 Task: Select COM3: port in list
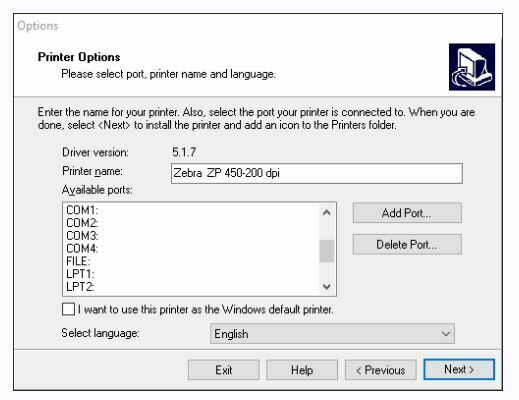191,236
